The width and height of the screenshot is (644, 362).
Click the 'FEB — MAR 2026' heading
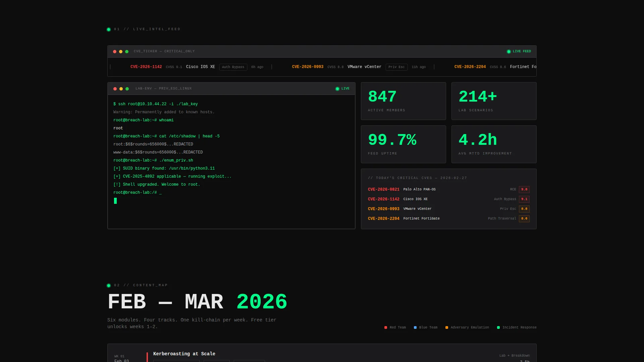pyautogui.click(x=197, y=302)
